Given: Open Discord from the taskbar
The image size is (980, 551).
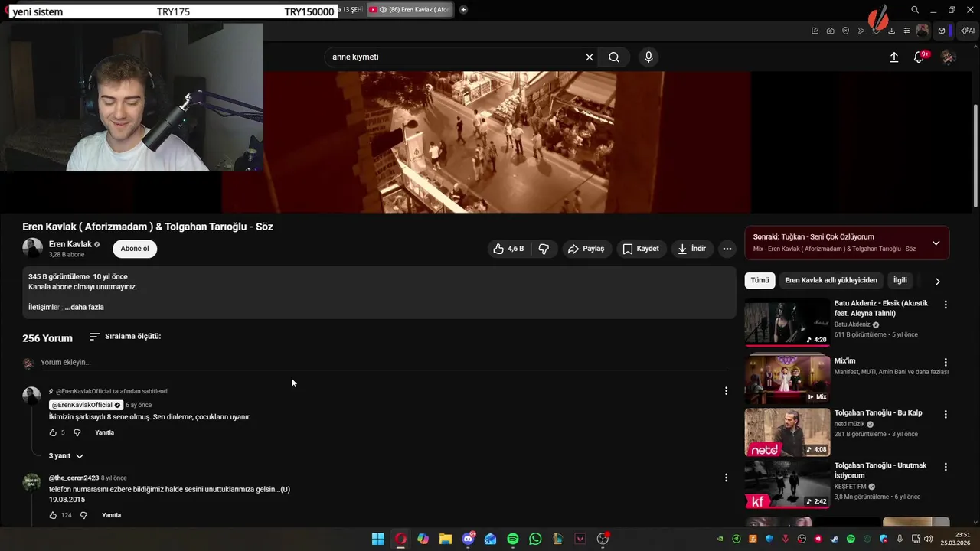Looking at the screenshot, I should 468,539.
